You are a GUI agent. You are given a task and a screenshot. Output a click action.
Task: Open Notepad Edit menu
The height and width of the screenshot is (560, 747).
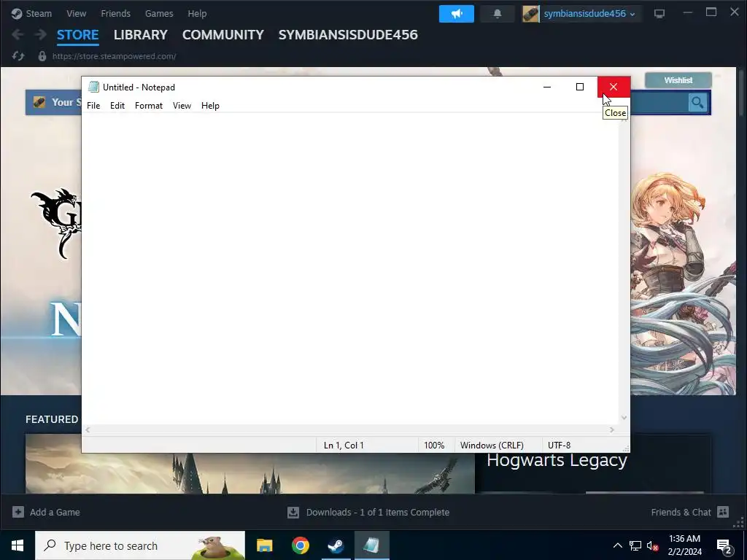[117, 106]
